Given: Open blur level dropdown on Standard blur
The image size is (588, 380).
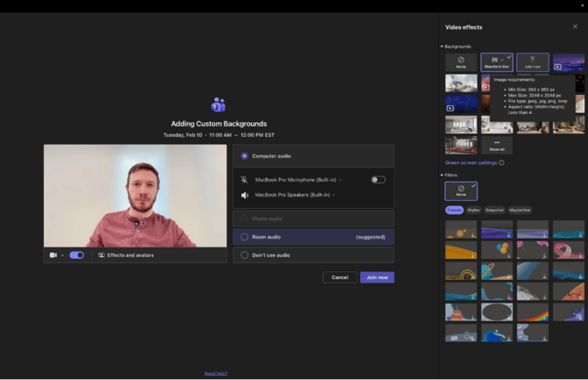Looking at the screenshot, I should (502, 60).
